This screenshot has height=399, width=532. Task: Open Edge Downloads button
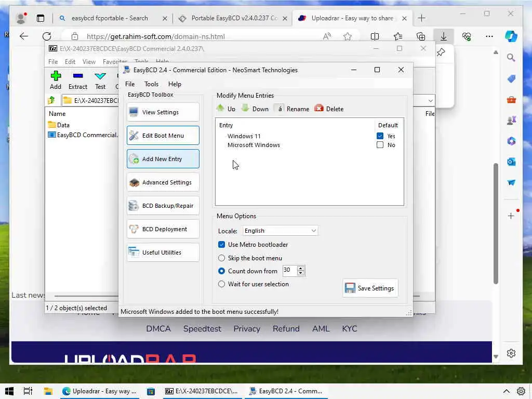[444, 37]
